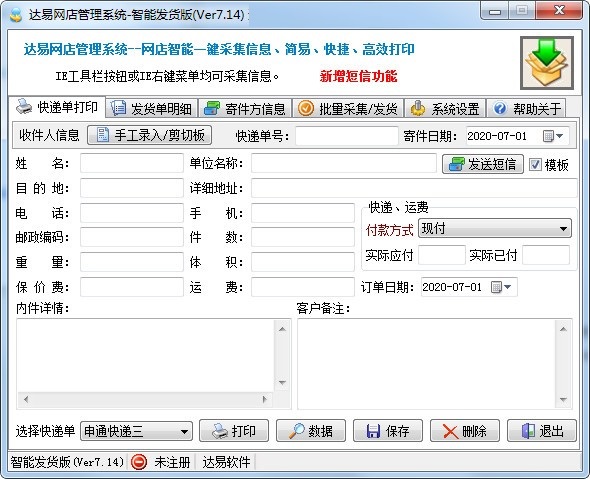Image resolution: width=590 pixels, height=479 pixels.
Task: Click the 运费 input field
Action: click(x=303, y=287)
